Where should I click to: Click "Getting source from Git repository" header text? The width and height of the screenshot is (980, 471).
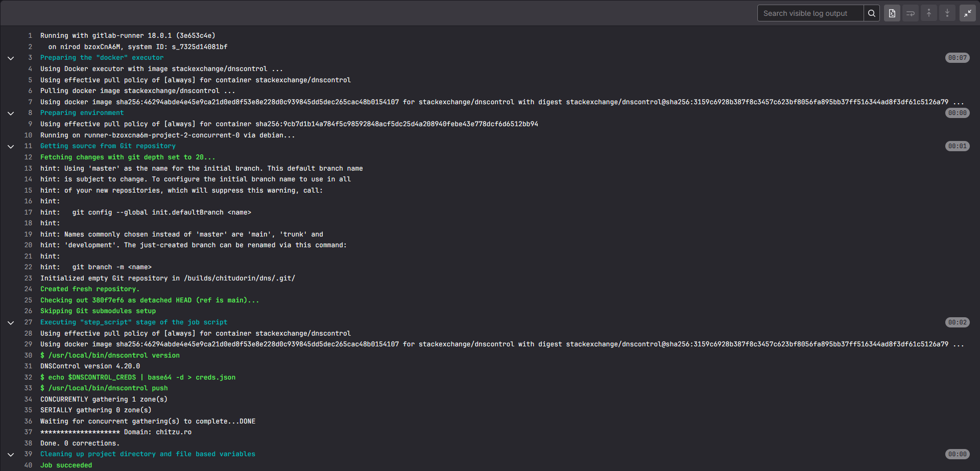108,146
